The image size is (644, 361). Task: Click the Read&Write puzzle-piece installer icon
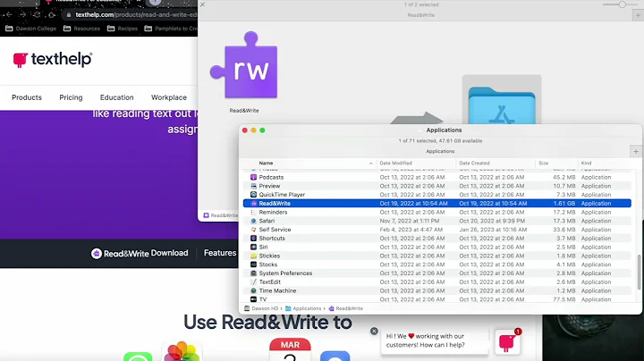point(244,65)
